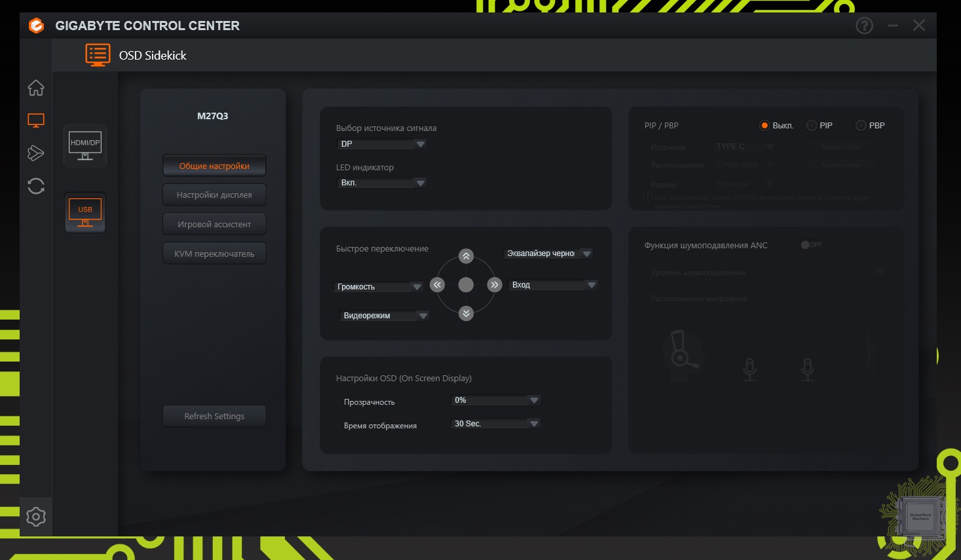Select the PIP radio button
Viewport: 961px width, 560px height.
point(812,125)
